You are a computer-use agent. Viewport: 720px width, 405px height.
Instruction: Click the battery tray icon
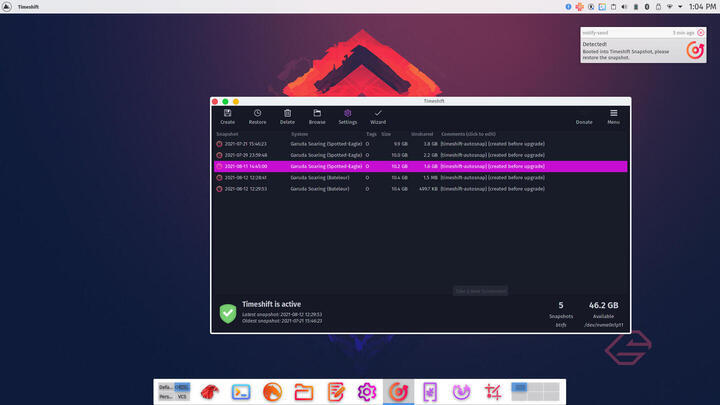coord(636,7)
